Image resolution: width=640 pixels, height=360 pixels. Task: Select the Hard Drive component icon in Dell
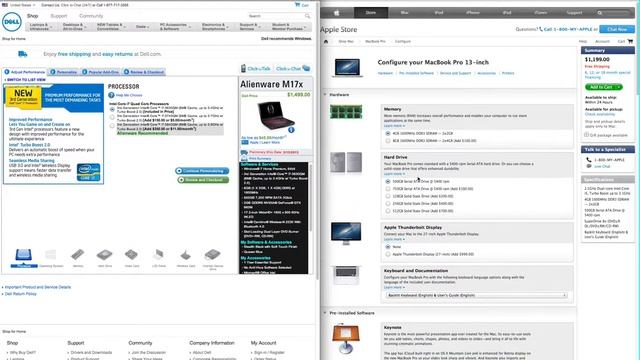pyautogui.click(x=104, y=256)
